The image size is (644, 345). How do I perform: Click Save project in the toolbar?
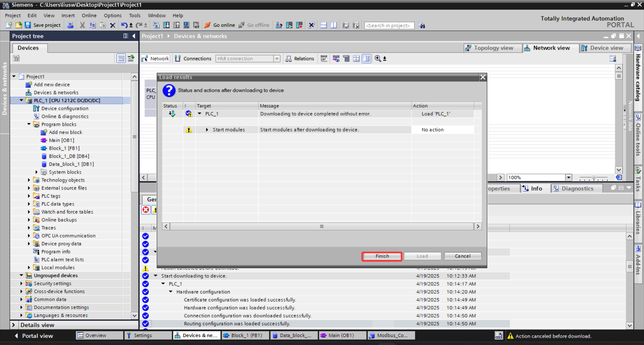point(43,25)
